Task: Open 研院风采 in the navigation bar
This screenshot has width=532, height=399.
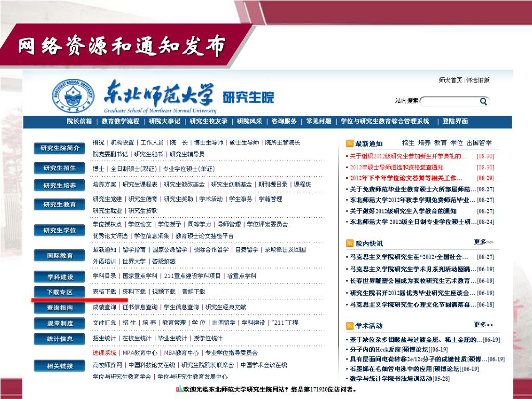Action: (249, 121)
